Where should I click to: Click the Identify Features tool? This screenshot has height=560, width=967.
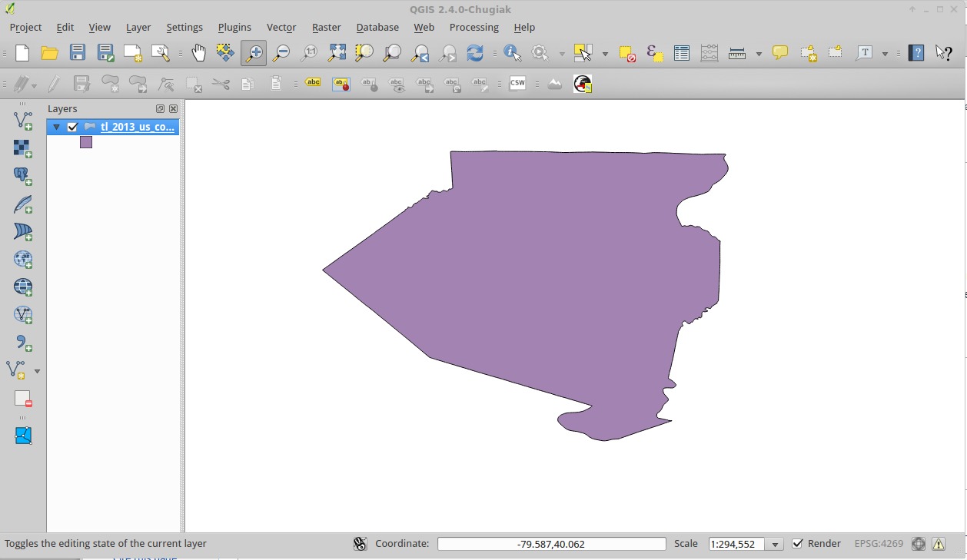512,53
